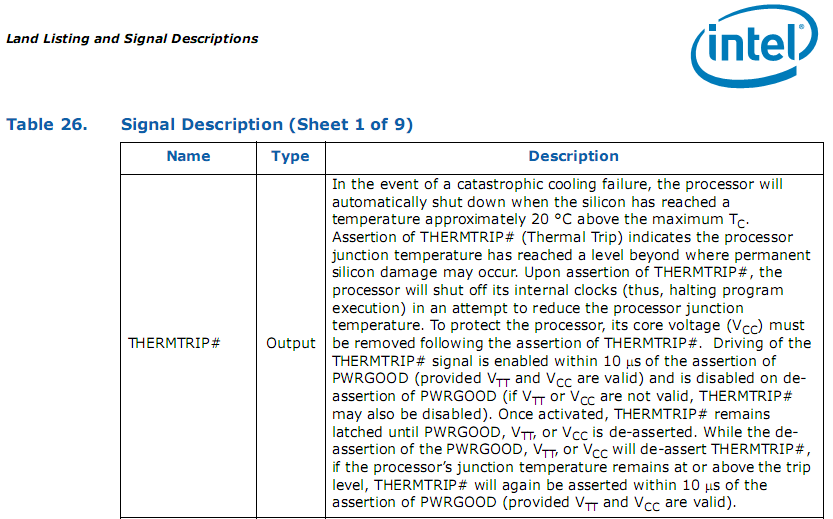Screen dimensions: 833x519
Task: Click line beginning 'latched until PWRGOOD'
Action: [565, 433]
